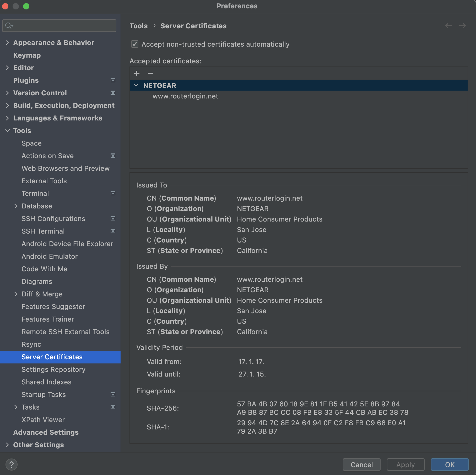
Task: Open Diagrams settings
Action: [37, 281]
